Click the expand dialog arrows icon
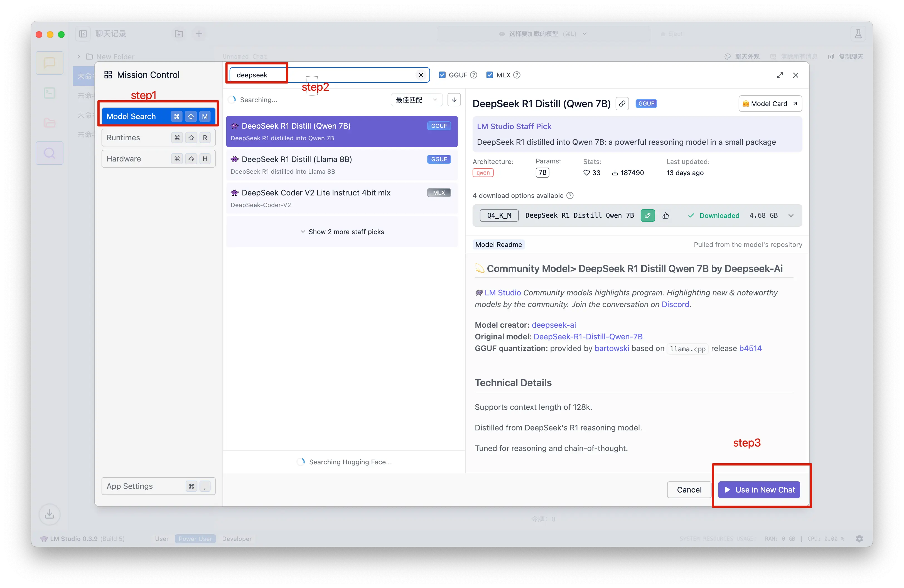The width and height of the screenshot is (904, 588). [780, 75]
